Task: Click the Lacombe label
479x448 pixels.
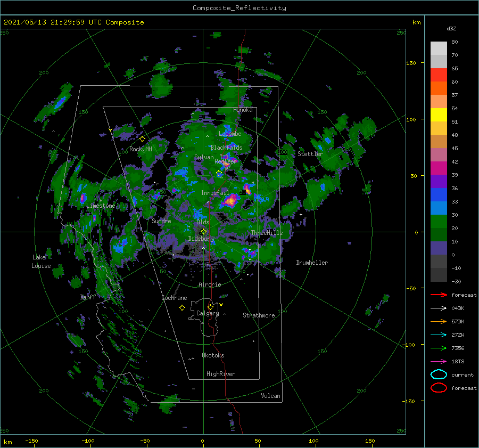Action: pos(230,134)
